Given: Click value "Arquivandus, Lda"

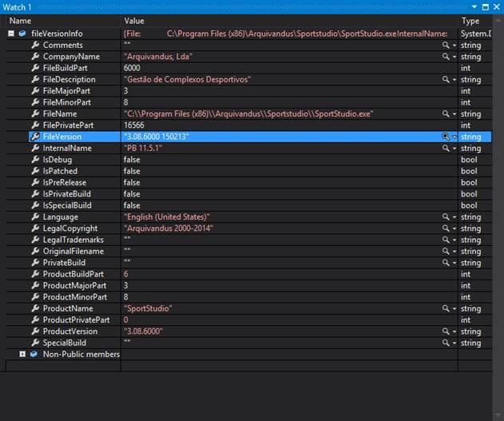Looking at the screenshot, I should pyautogui.click(x=158, y=57).
